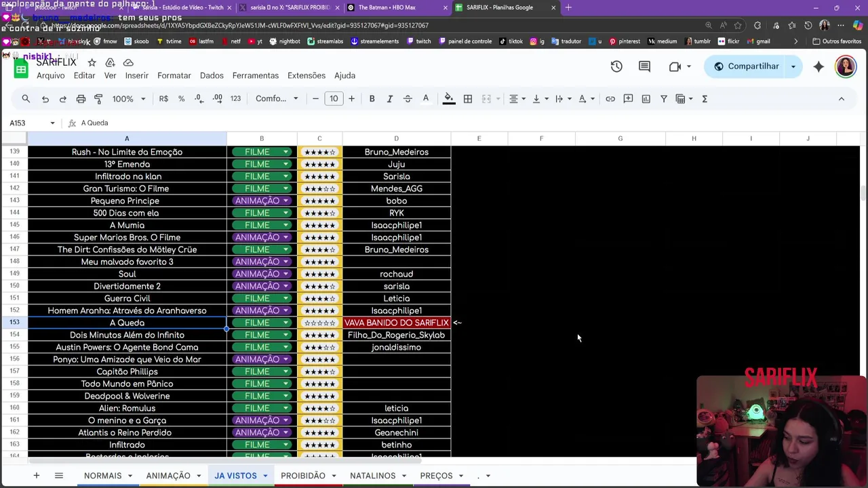
Task: Decrease font size with minus button
Action: (315, 99)
